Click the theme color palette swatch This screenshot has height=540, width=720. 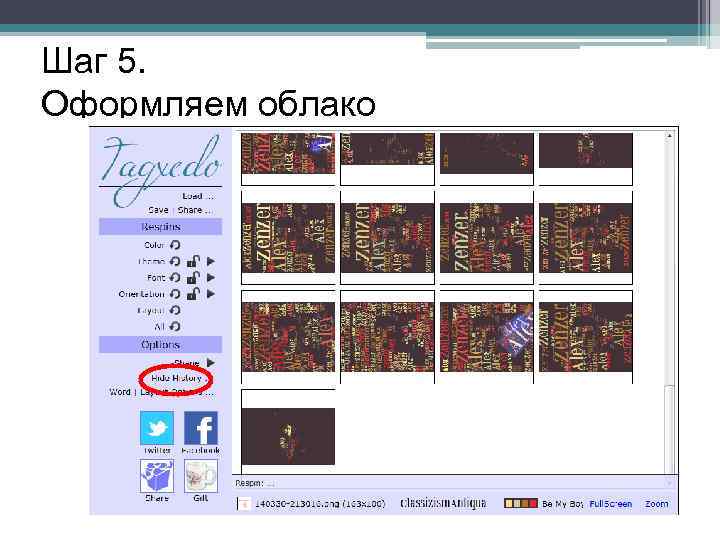click(521, 503)
